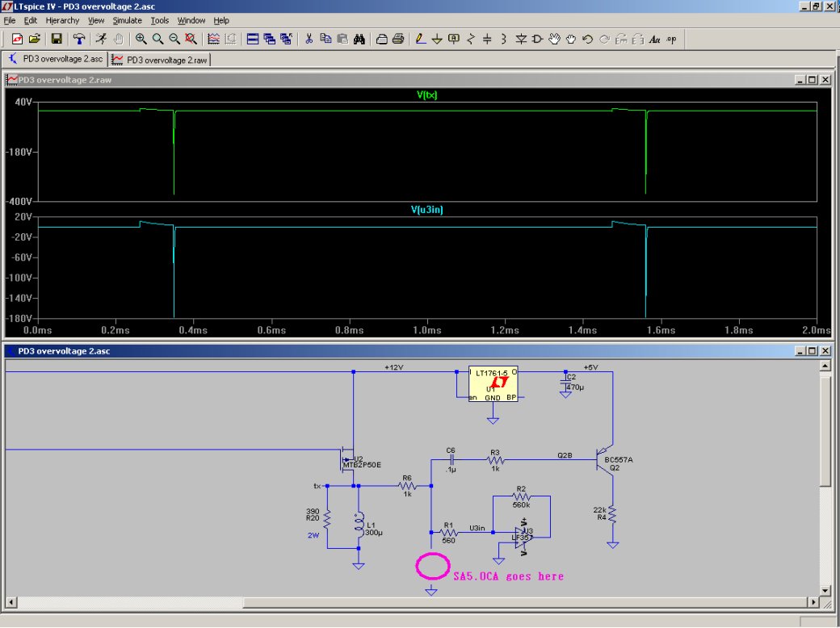Open the Control Panel hammer icon

[x=78, y=39]
